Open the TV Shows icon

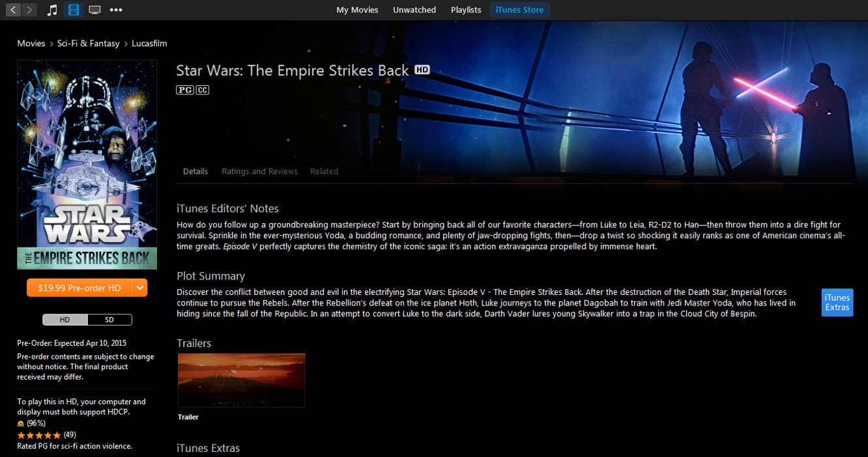[x=93, y=10]
